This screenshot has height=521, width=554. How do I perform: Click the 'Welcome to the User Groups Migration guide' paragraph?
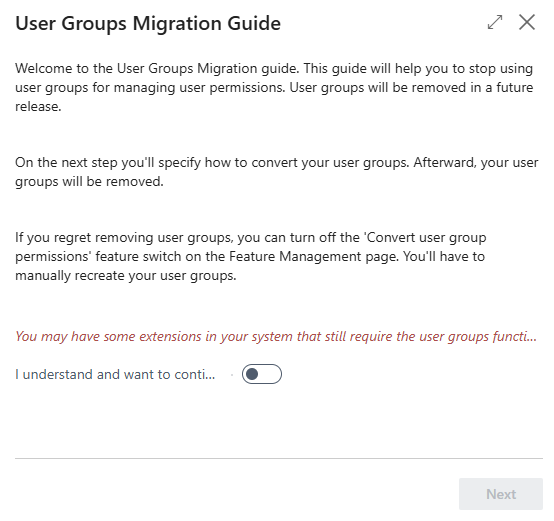(x=274, y=87)
